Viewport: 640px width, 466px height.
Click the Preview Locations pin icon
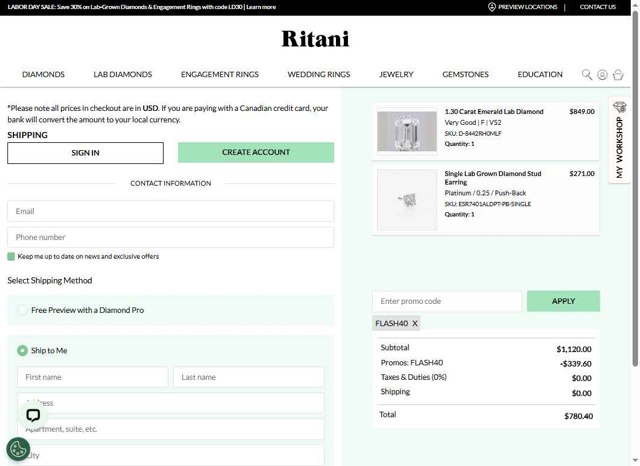click(x=492, y=7)
